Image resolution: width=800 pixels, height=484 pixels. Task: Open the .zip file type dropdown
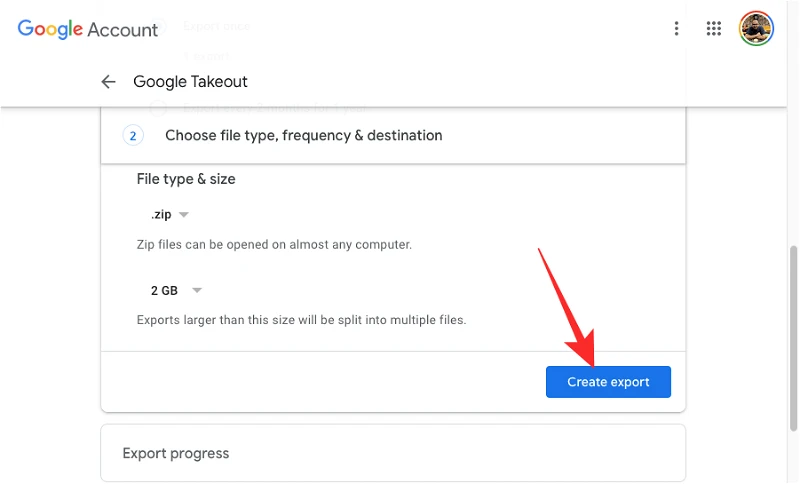[170, 215]
